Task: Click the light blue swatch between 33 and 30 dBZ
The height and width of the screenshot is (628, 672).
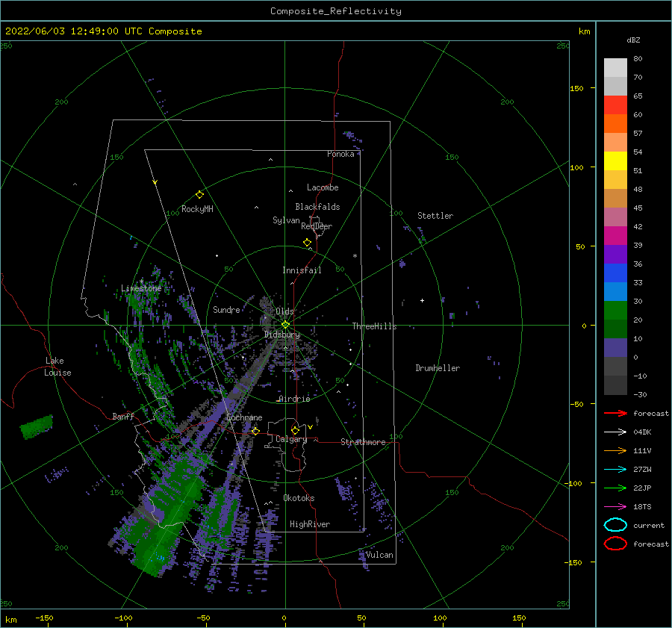Action: click(x=615, y=291)
